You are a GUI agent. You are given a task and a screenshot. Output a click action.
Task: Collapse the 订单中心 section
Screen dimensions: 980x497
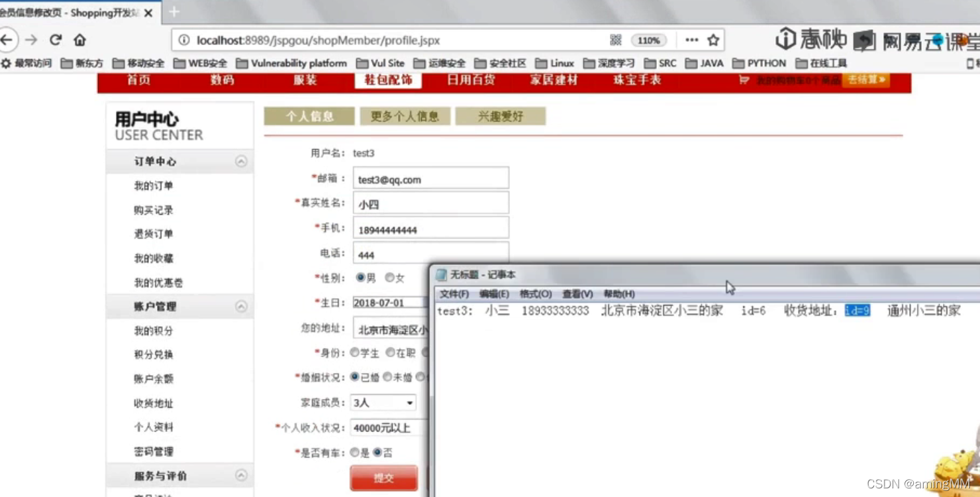[x=241, y=161]
